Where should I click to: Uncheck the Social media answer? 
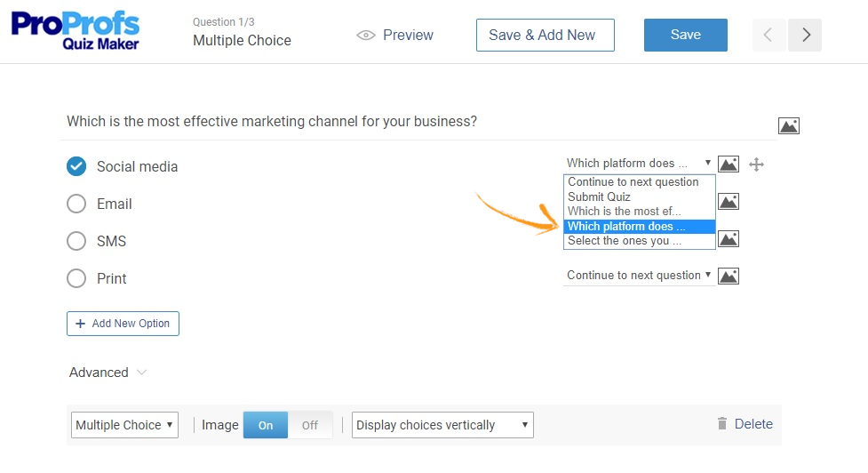tap(76, 166)
